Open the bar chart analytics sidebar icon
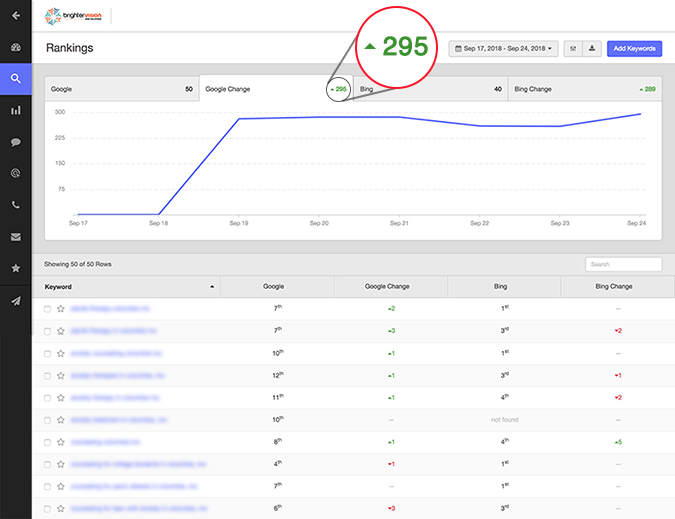The width and height of the screenshot is (675, 519). [x=16, y=111]
